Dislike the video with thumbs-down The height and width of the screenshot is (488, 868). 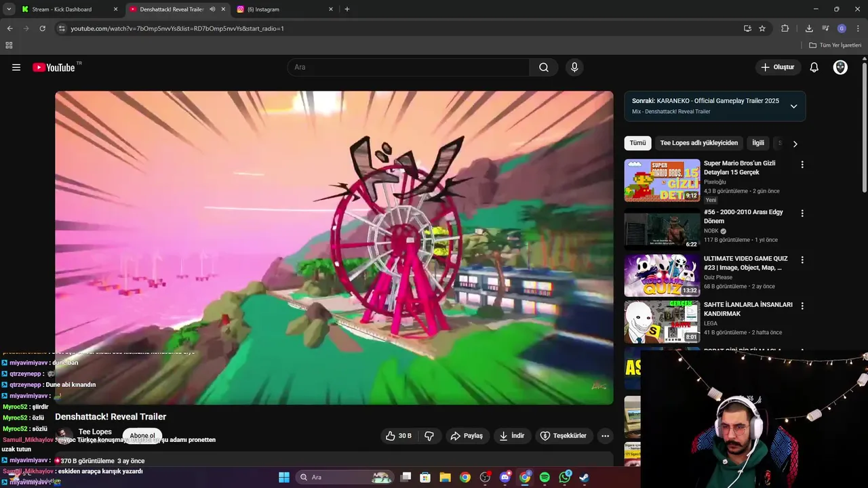click(x=429, y=436)
